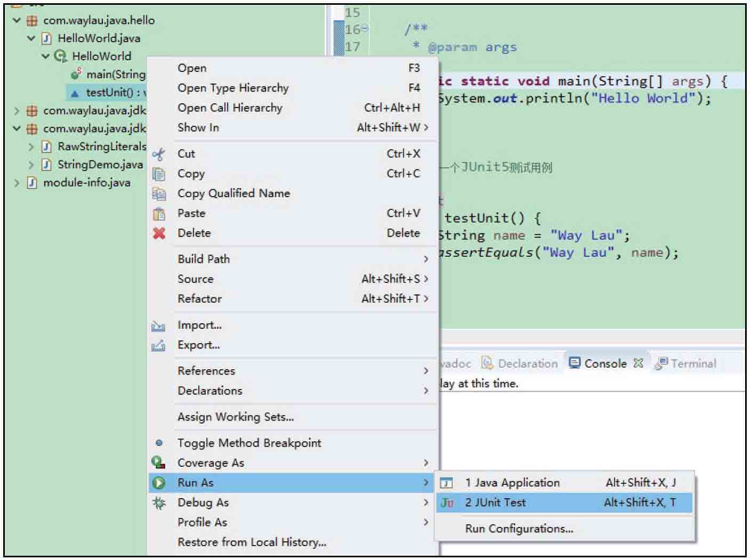The image size is (751, 560).
Task: Click the Export icon
Action: 158,346
